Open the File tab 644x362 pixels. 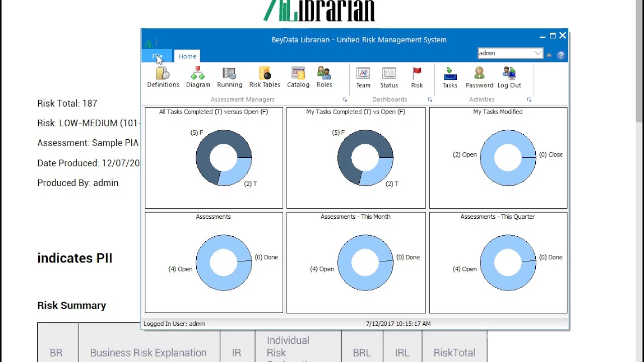pyautogui.click(x=157, y=56)
